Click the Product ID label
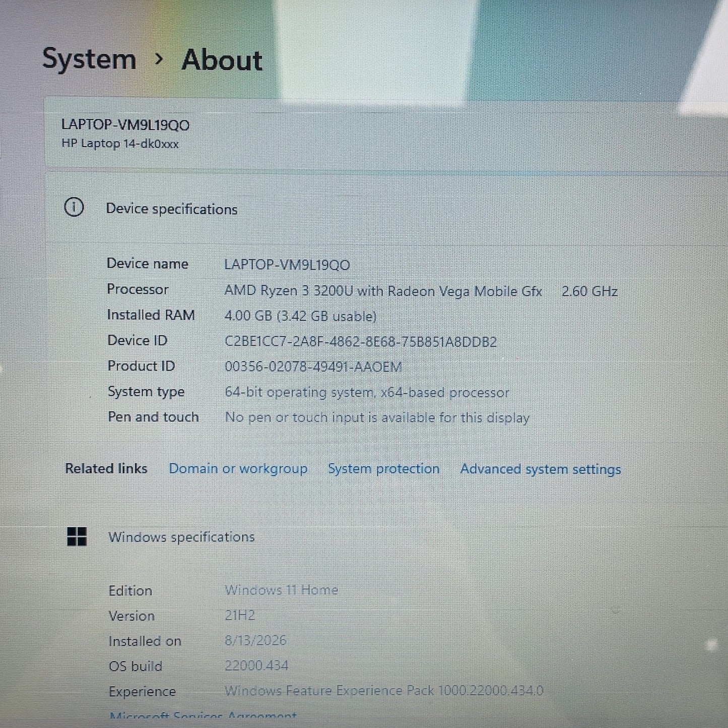 pos(142,366)
